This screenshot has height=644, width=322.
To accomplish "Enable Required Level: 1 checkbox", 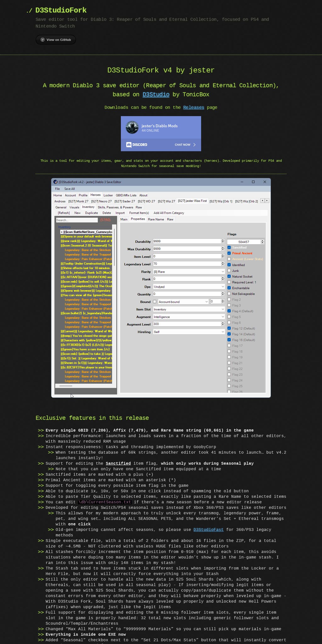I will 229,282.
